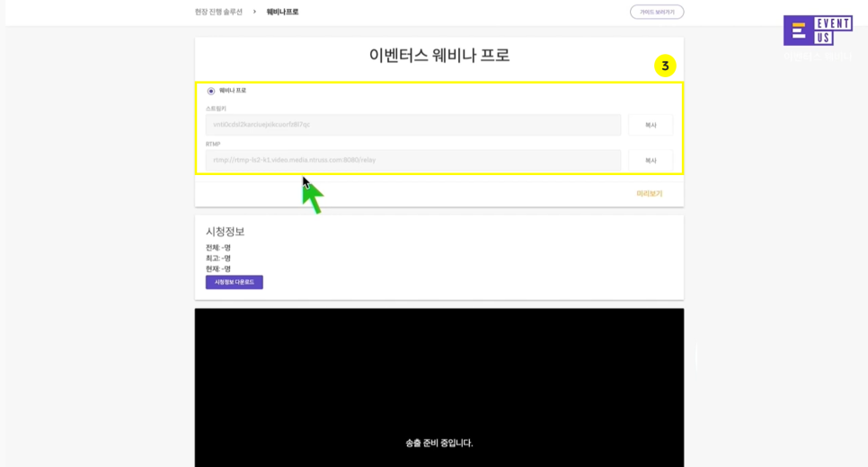Copy the RTMP URL with its 복사 button

tap(651, 161)
